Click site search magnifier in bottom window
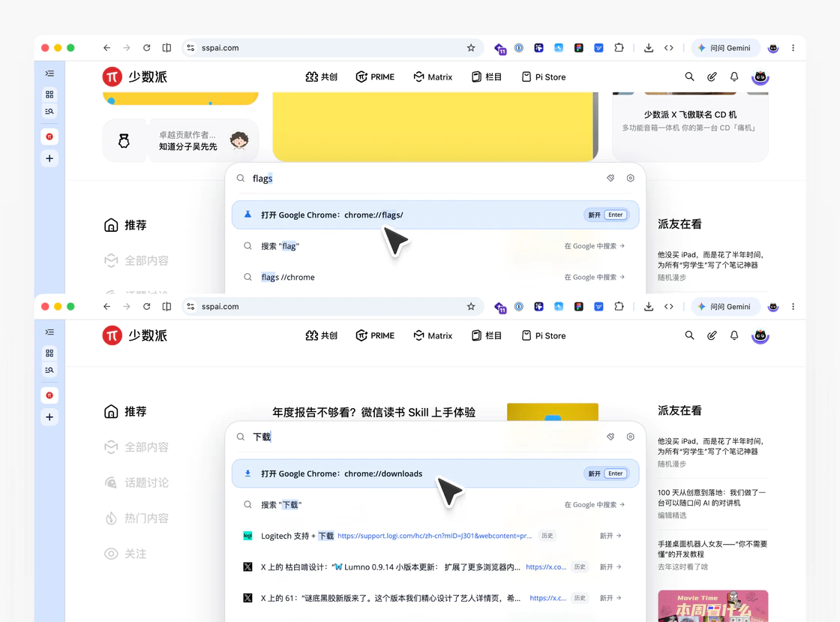 tap(689, 335)
